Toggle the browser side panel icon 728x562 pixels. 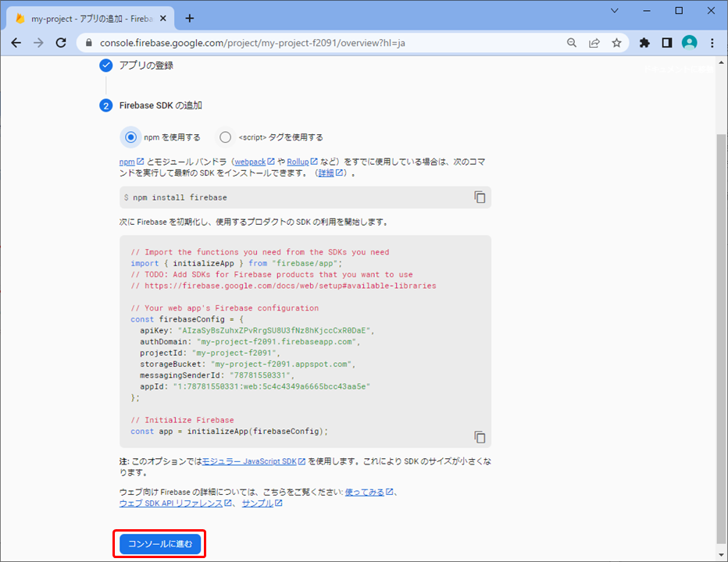point(667,43)
